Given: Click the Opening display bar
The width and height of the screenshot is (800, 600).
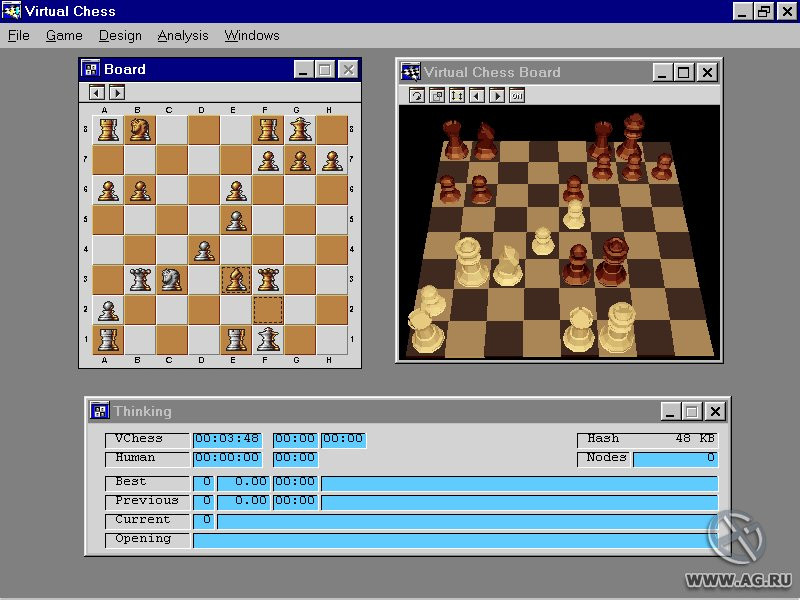Looking at the screenshot, I should pos(456,540).
